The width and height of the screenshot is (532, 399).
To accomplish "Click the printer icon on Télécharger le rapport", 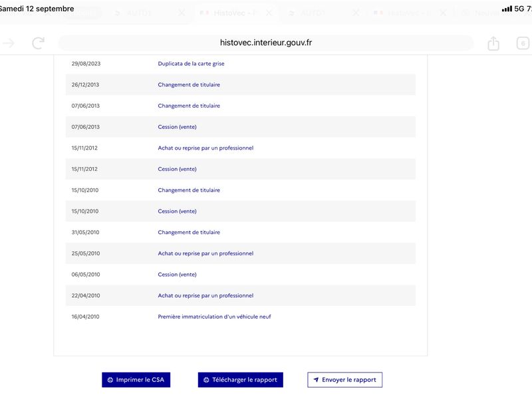I will [206, 380].
